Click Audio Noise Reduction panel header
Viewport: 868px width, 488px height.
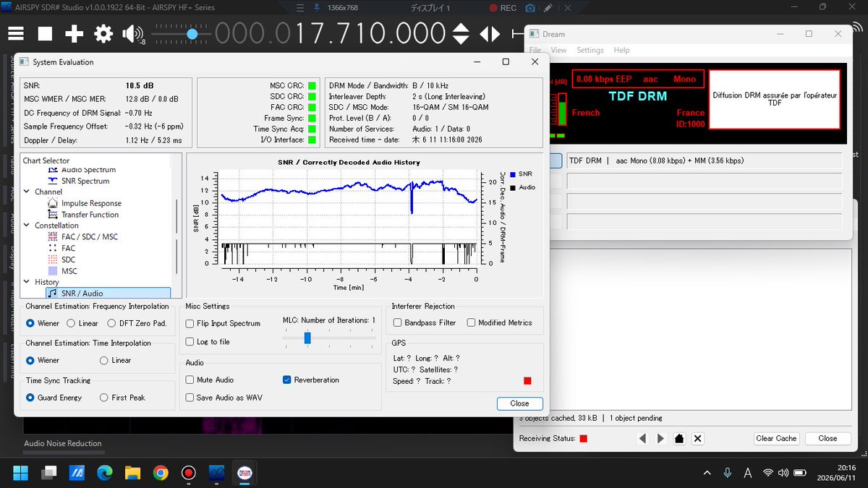[x=63, y=443]
